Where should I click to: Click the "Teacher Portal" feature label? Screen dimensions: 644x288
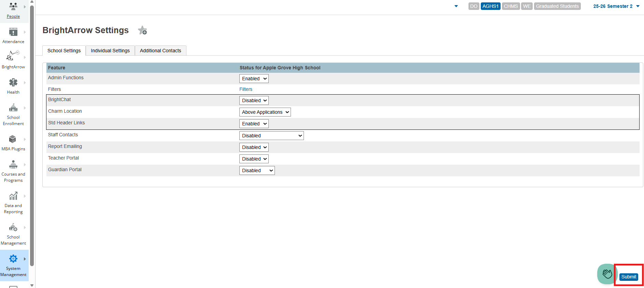[63, 158]
